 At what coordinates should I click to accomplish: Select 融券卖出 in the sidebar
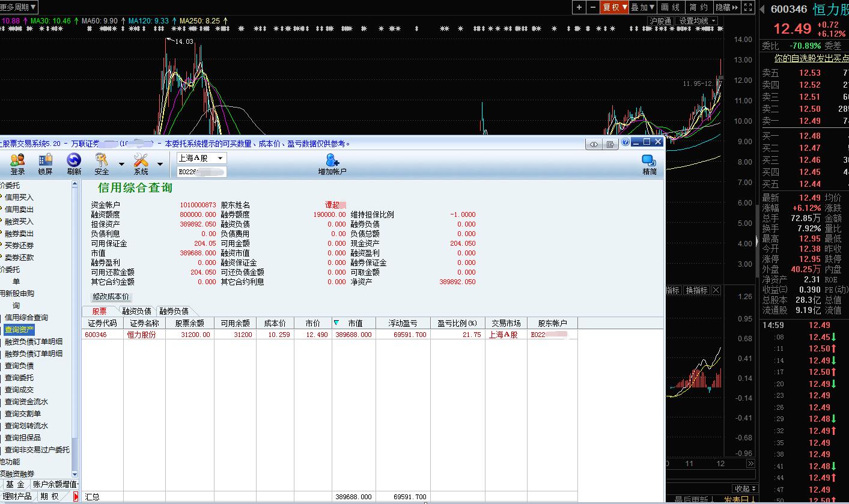[x=19, y=233]
